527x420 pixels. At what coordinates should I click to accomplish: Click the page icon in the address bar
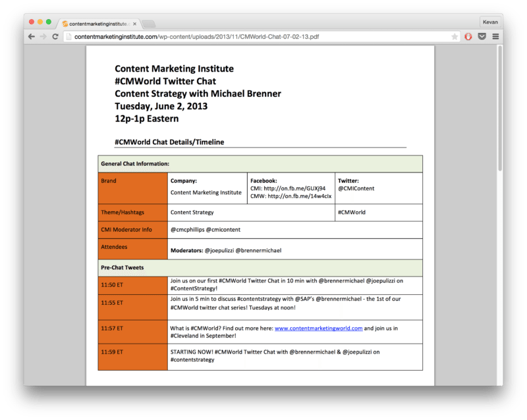click(x=69, y=37)
